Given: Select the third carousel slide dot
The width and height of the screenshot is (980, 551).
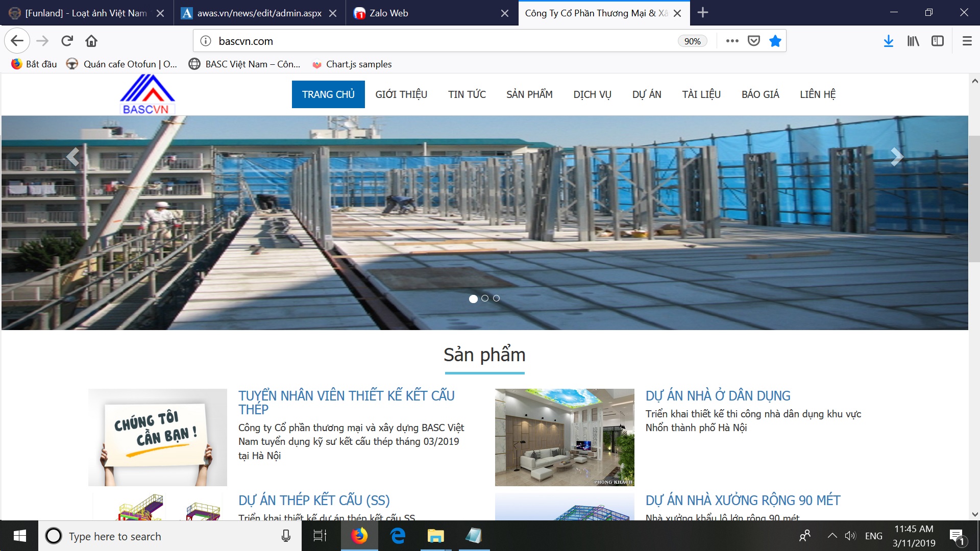Looking at the screenshot, I should click(x=496, y=298).
